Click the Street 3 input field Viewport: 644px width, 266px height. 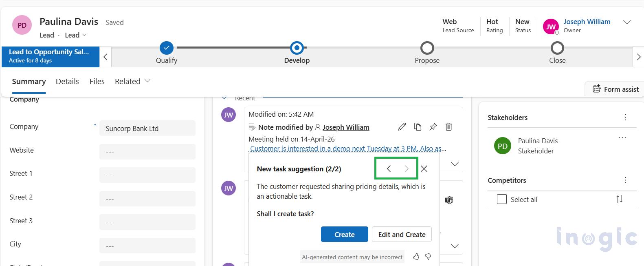pos(147,222)
